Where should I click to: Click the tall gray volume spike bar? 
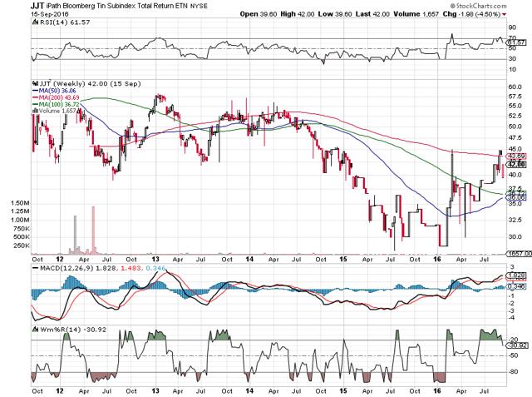point(75,235)
